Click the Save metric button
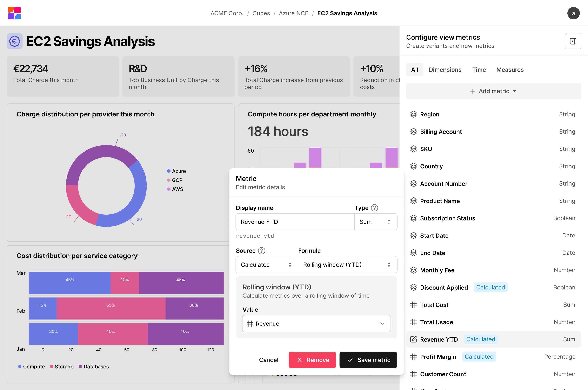Screen dimensions: 588x390 pos(368,360)
